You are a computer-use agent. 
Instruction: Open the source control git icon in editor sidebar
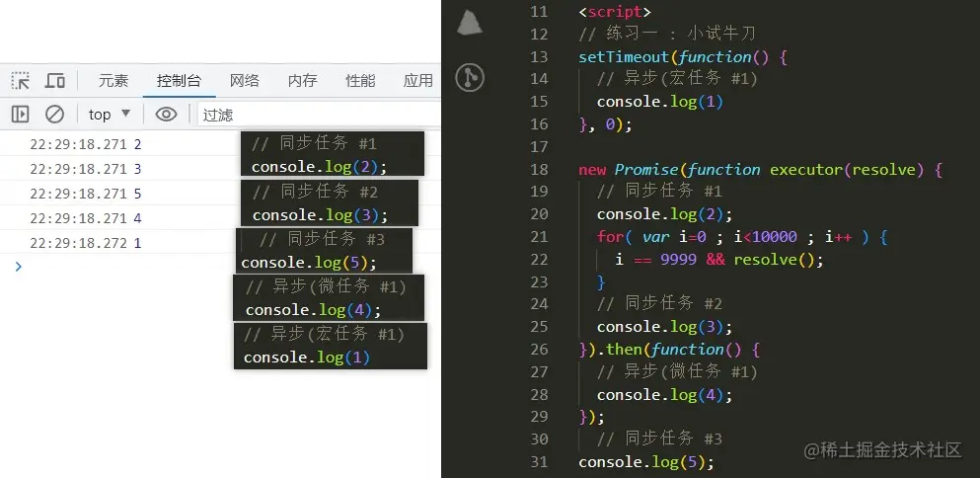coord(470,78)
